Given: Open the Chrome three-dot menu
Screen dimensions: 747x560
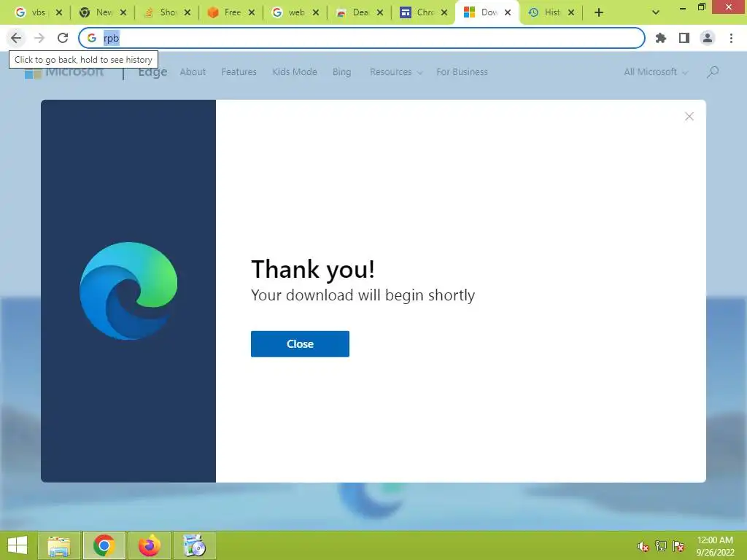Looking at the screenshot, I should pos(731,38).
